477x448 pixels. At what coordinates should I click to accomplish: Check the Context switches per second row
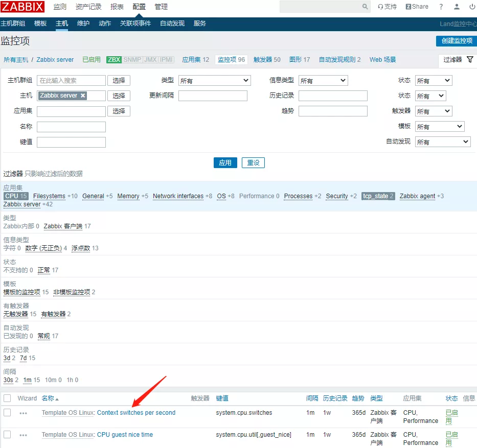pyautogui.click(x=7, y=413)
